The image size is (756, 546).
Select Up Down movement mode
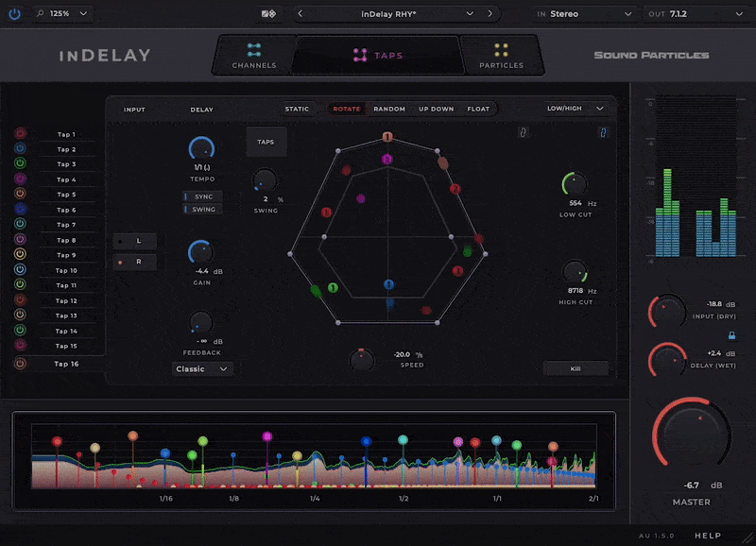437,109
